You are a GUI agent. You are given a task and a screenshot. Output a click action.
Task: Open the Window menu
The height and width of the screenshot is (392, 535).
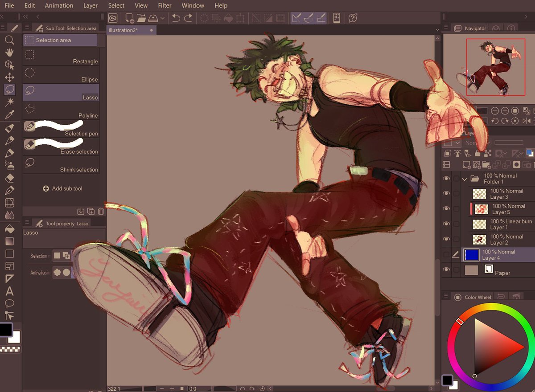click(x=193, y=5)
